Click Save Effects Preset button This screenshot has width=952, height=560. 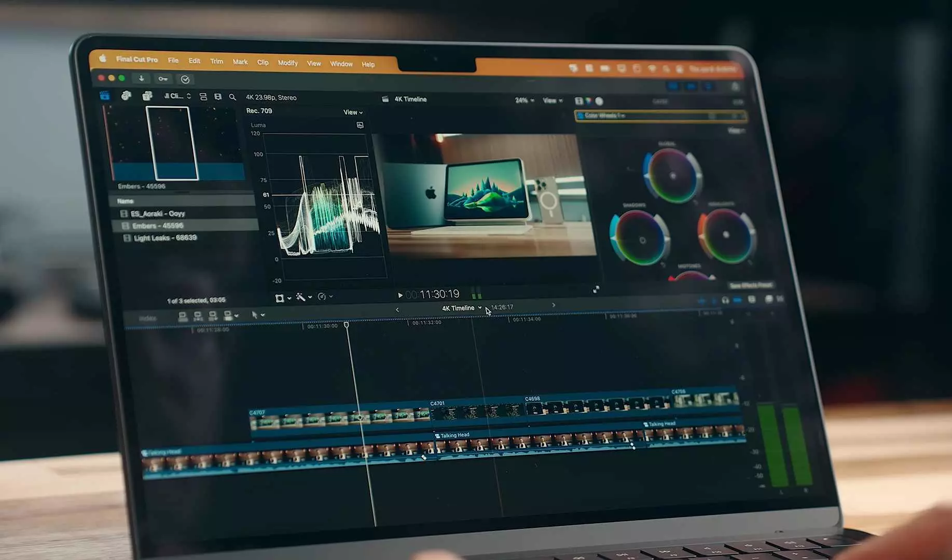click(751, 285)
